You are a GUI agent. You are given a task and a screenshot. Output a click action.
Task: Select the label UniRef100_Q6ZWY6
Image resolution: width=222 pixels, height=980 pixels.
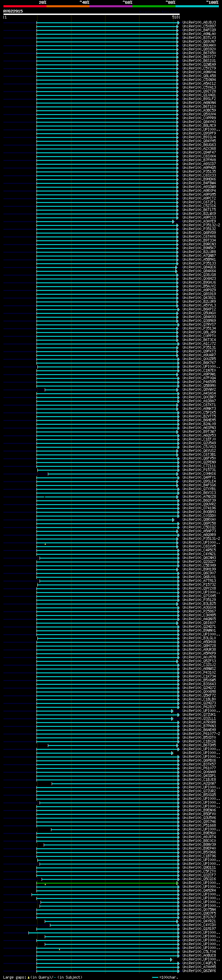click(199, 971)
